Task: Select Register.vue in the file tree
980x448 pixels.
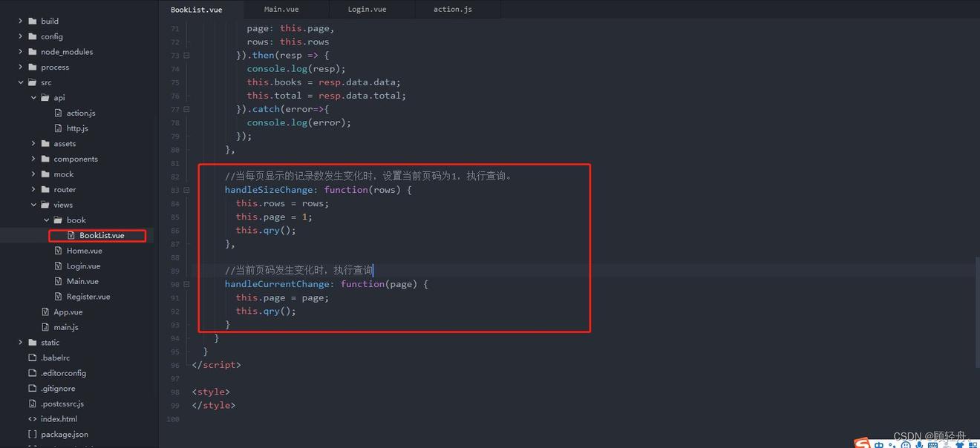Action: click(88, 297)
